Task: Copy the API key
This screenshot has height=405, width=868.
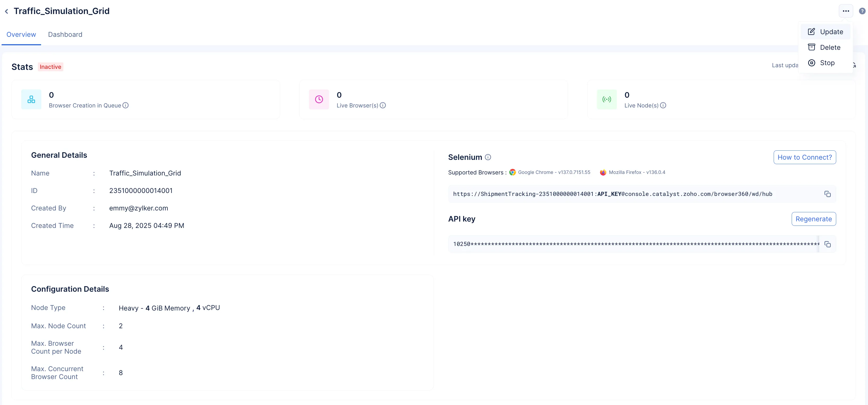Action: pyautogui.click(x=827, y=244)
